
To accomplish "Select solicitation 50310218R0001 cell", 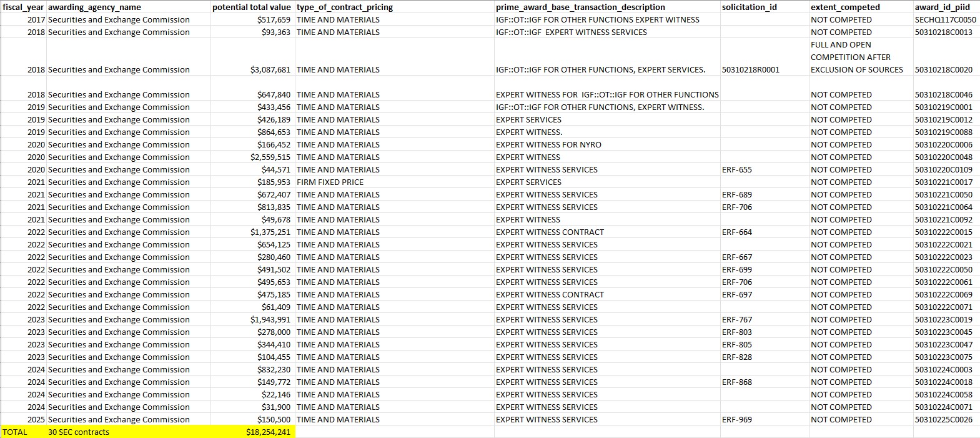I will 765,57.
